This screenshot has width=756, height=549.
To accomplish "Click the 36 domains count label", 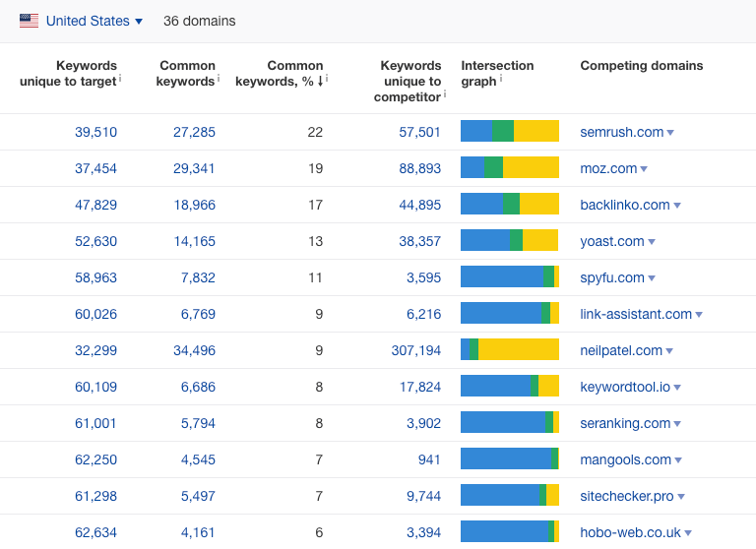I will tap(200, 22).
